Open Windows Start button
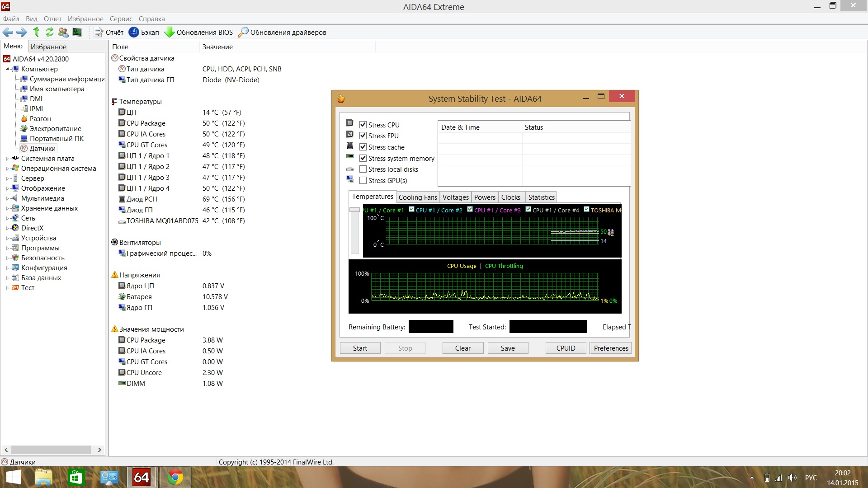868x488 pixels. point(13,478)
